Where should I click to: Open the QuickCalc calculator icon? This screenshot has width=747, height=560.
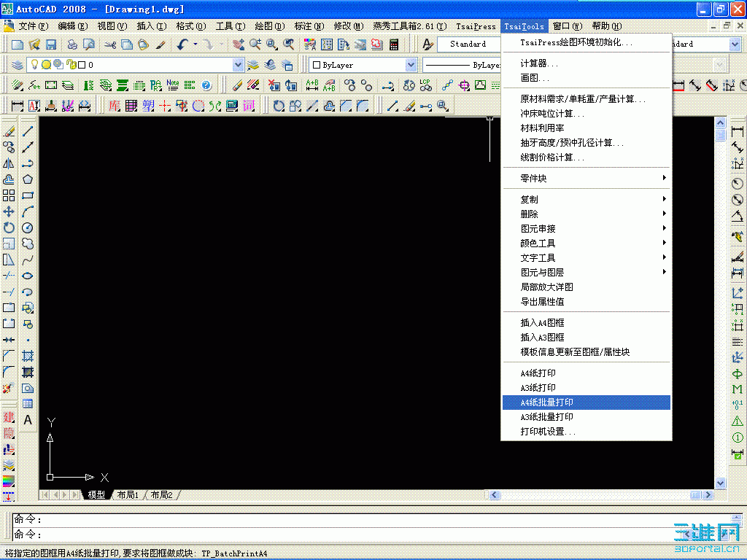[x=394, y=44]
